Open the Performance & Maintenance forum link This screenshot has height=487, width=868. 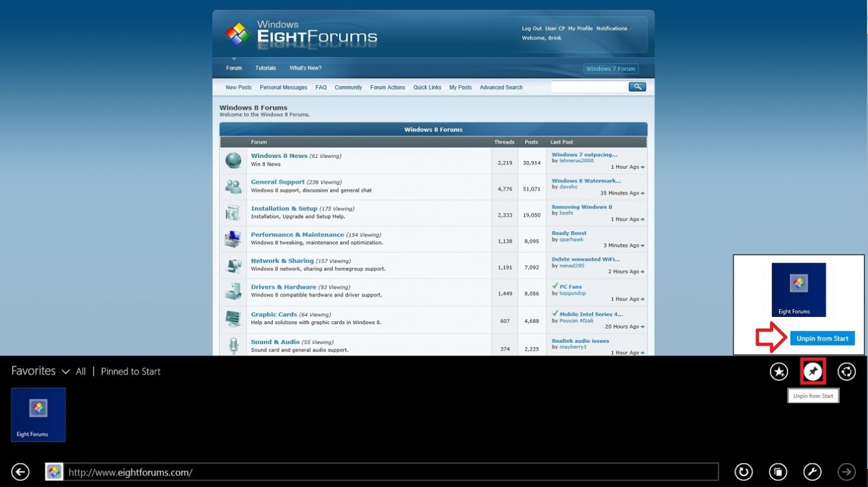click(298, 235)
